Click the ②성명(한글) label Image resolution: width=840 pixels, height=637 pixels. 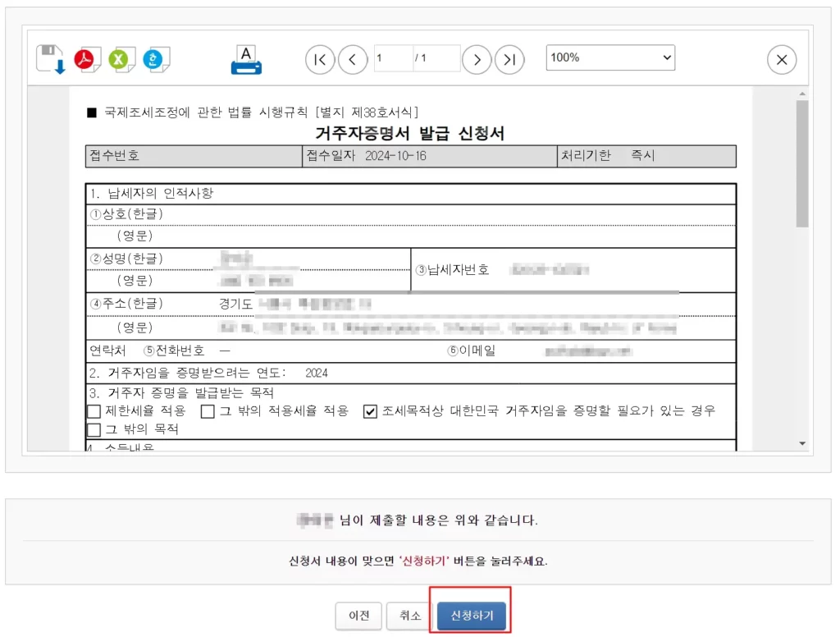click(126, 259)
